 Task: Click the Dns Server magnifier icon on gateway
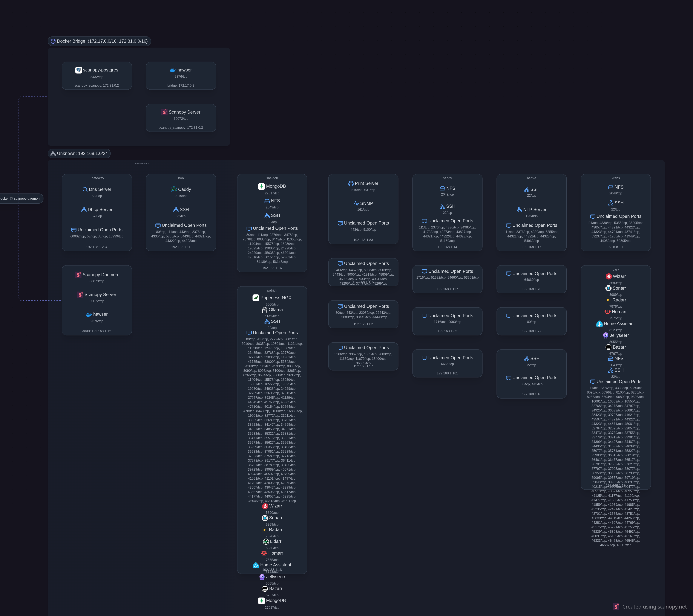pos(85,189)
